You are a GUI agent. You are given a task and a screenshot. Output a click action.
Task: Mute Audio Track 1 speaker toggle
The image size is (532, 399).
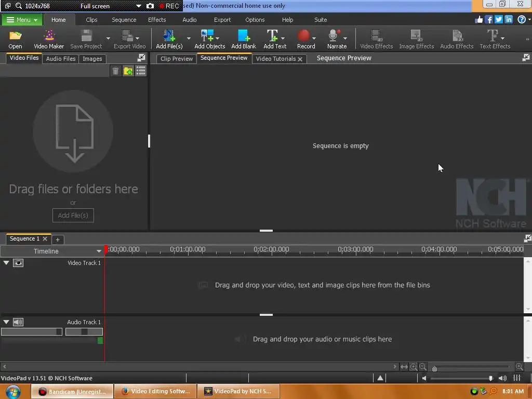click(x=18, y=322)
